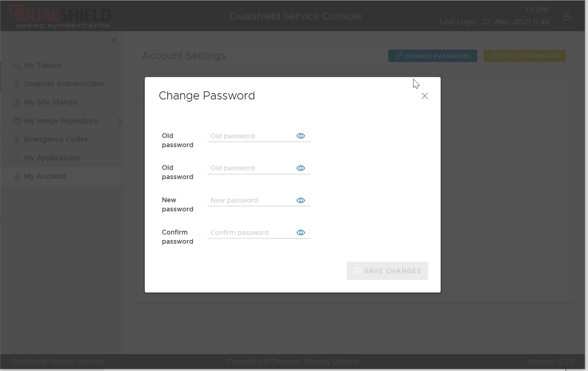Viewport: 588px width, 371px height.
Task: Toggle visibility of New password field
Action: [301, 200]
